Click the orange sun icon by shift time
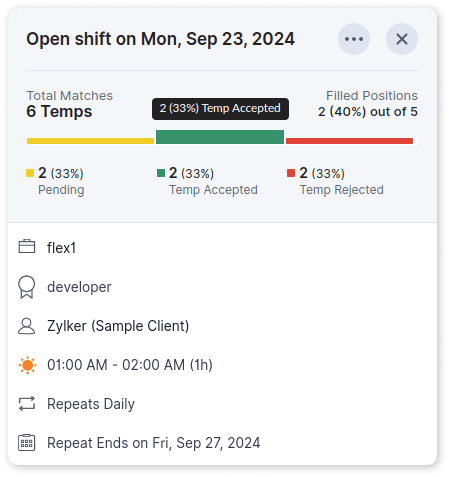Screen dimensions: 449x477 [27, 365]
